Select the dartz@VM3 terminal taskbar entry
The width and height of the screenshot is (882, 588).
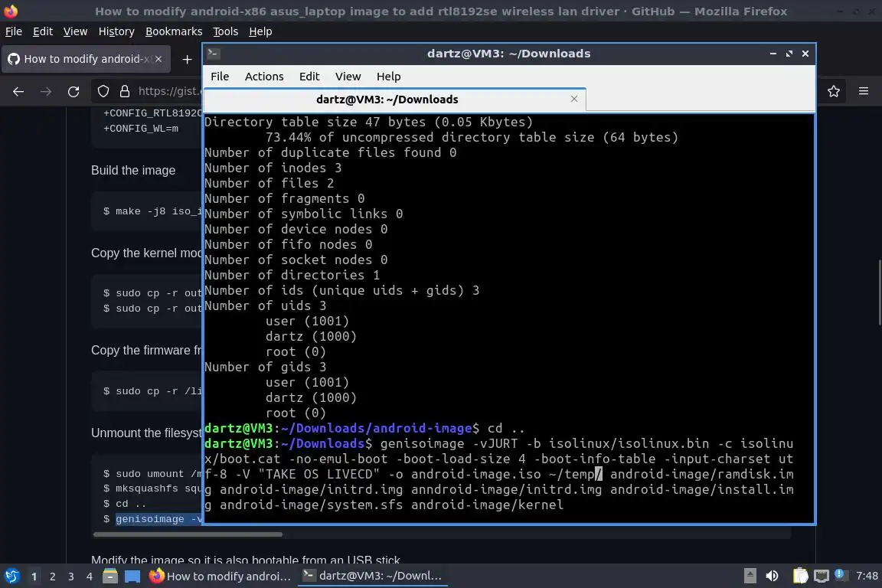[x=372, y=576]
